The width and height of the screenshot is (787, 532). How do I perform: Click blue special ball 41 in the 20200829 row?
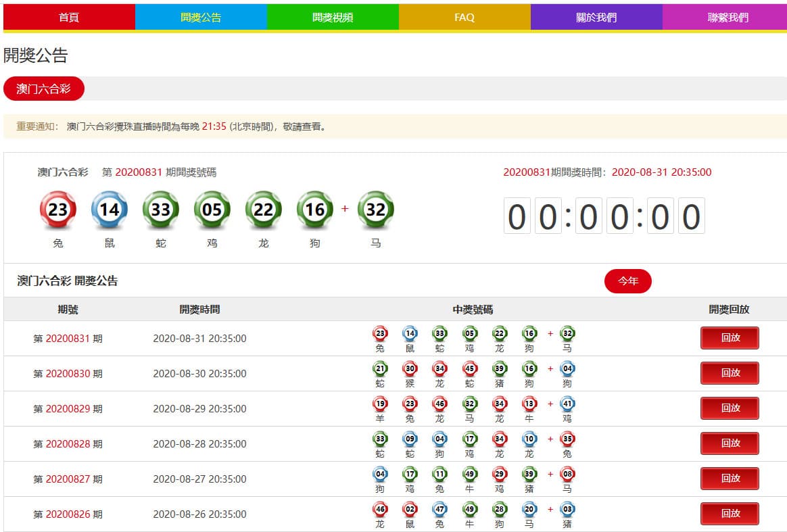click(567, 404)
